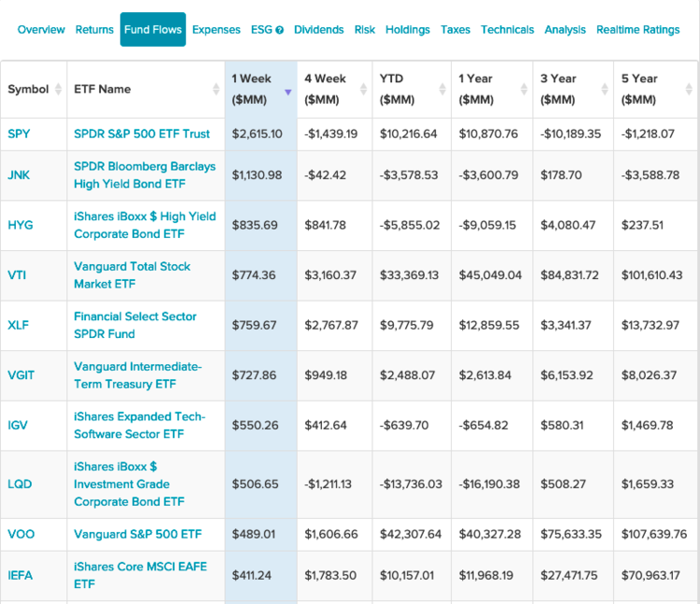Switch to the Overview tab
The height and width of the screenshot is (604, 700).
[x=41, y=30]
